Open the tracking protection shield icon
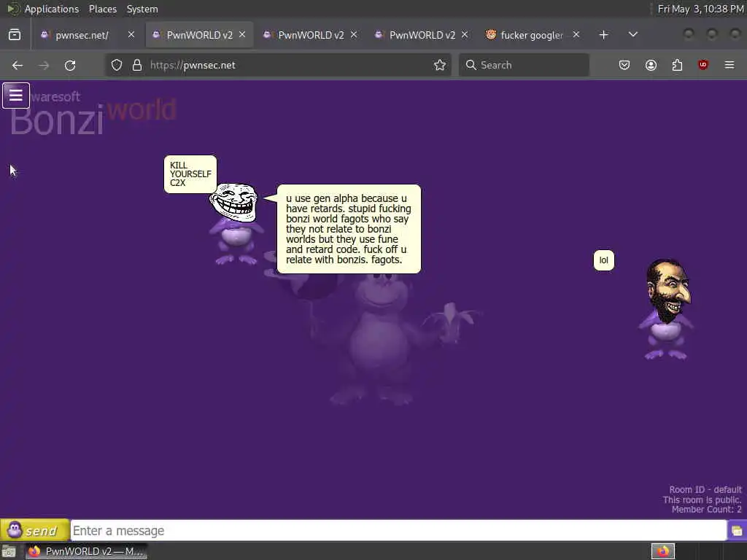This screenshot has height=560, width=747. click(117, 65)
